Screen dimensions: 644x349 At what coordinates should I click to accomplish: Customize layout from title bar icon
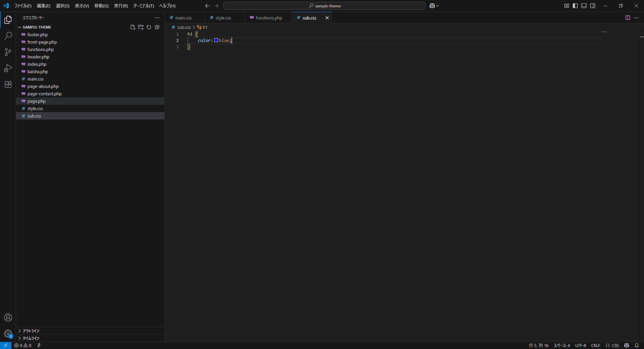pos(567,6)
